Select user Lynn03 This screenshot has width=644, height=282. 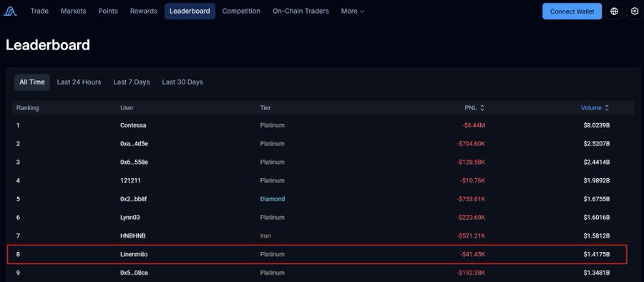point(130,218)
